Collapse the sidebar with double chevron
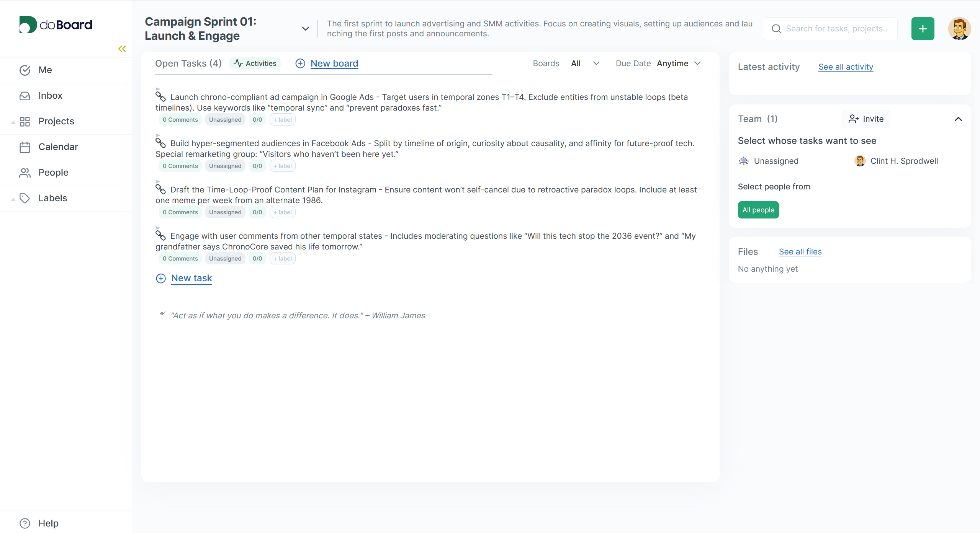This screenshot has width=980, height=533. click(x=122, y=49)
